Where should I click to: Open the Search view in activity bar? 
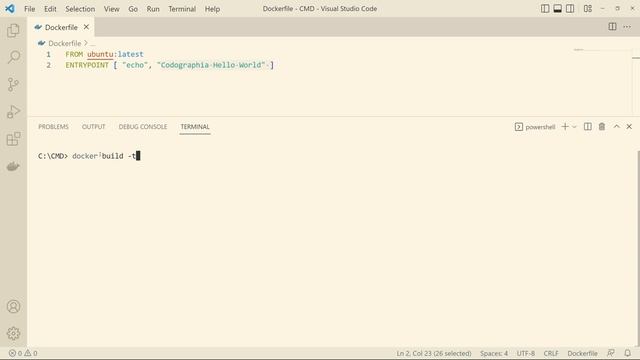click(13, 57)
